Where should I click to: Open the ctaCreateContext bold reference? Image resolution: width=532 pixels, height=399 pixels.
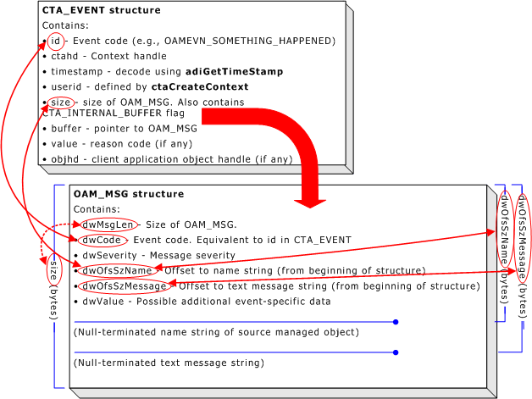[200, 86]
